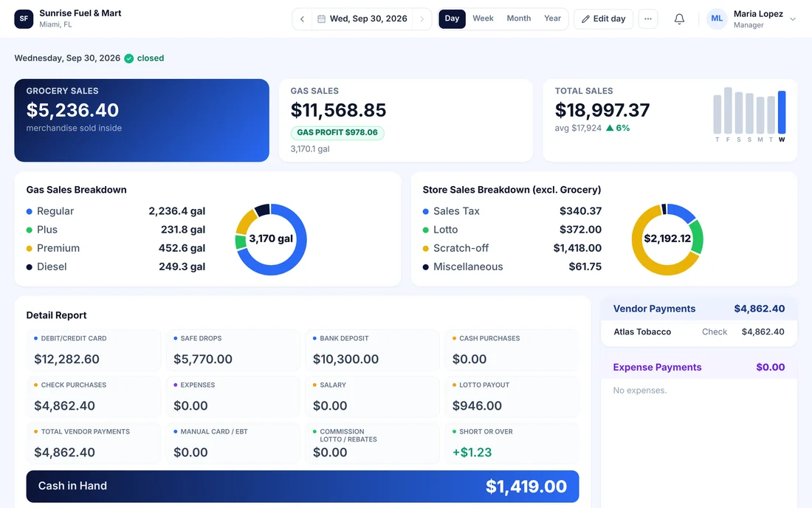The image size is (812, 508).
Task: Select the Atlas Tobacco payment row
Action: 698,332
